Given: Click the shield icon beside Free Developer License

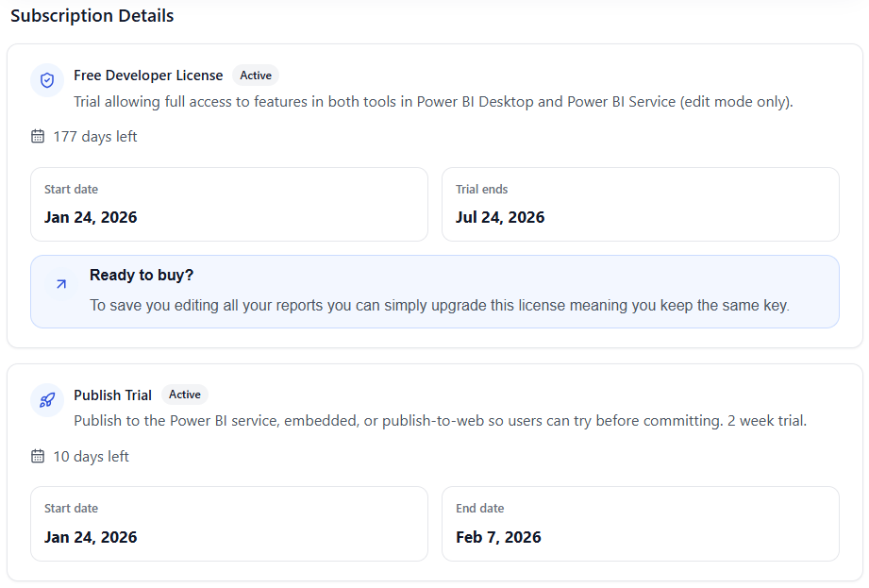Looking at the screenshot, I should pos(47,80).
